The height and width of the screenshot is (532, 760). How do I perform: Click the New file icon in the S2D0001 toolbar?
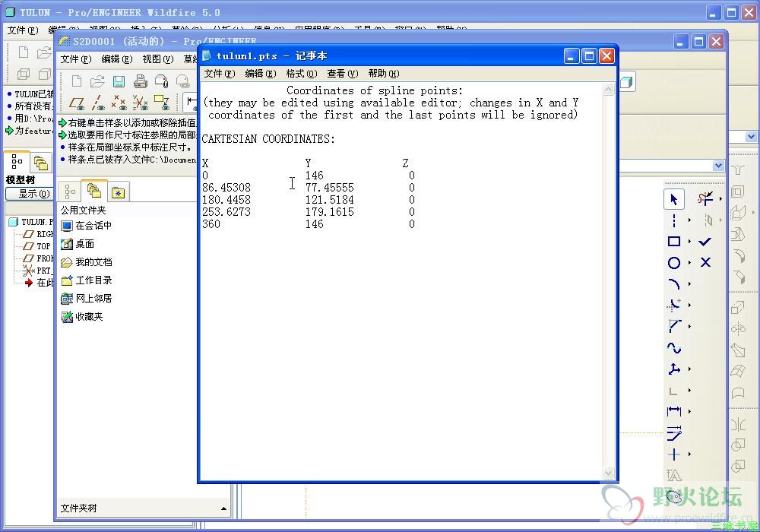click(x=77, y=81)
